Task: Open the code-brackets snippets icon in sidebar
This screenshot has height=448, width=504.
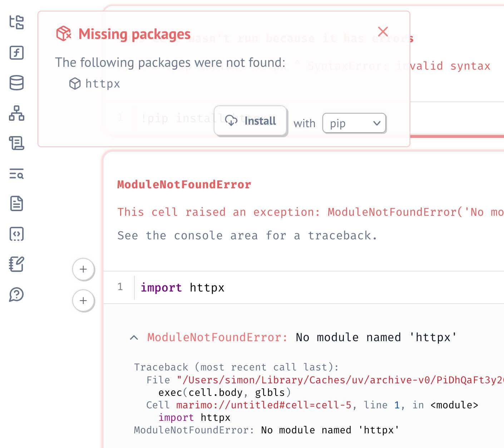Action: coord(16,234)
